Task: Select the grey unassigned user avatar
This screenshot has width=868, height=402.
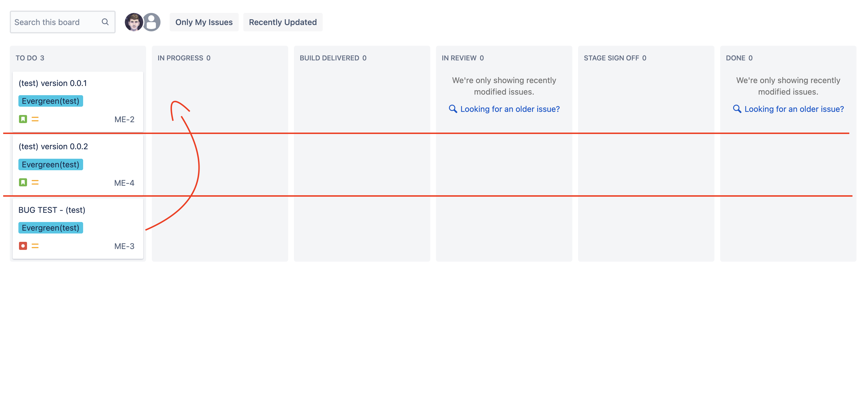Action: 152,22
